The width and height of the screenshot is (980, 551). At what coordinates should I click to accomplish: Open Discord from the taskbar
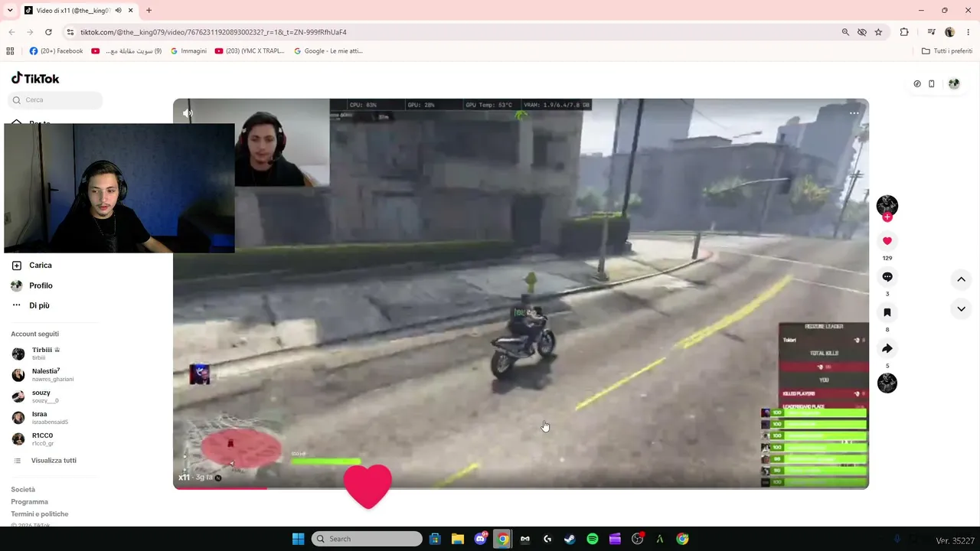click(x=480, y=539)
